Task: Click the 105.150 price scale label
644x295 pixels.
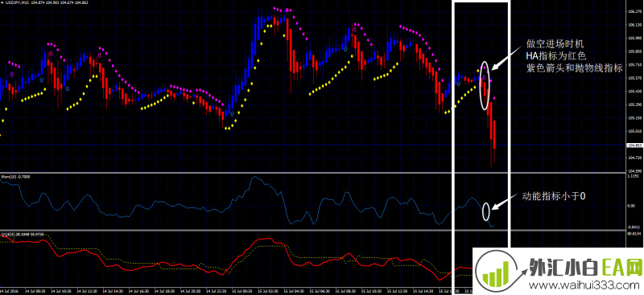Action: click(x=635, y=117)
